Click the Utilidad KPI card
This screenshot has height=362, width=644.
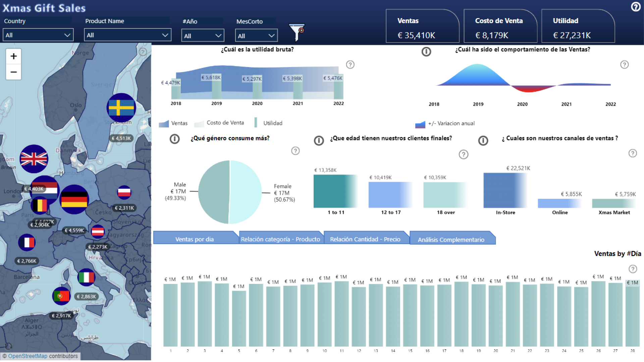pyautogui.click(x=578, y=26)
